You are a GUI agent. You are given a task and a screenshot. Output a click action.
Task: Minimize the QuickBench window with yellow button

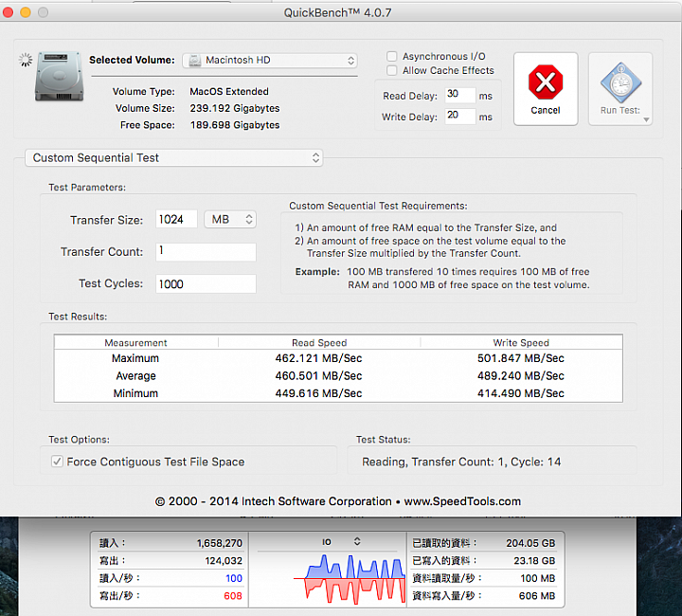[26, 12]
